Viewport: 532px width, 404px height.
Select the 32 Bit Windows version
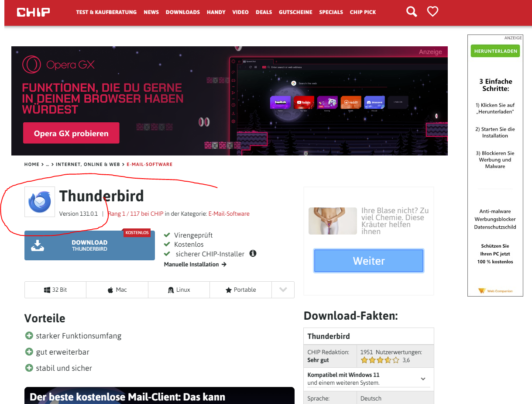[x=55, y=290]
